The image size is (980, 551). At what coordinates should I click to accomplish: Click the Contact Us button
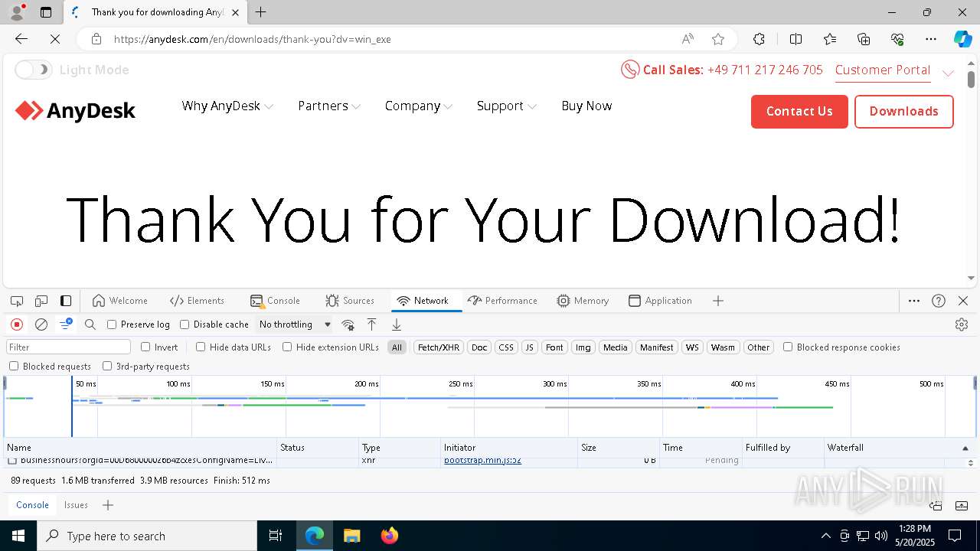799,112
